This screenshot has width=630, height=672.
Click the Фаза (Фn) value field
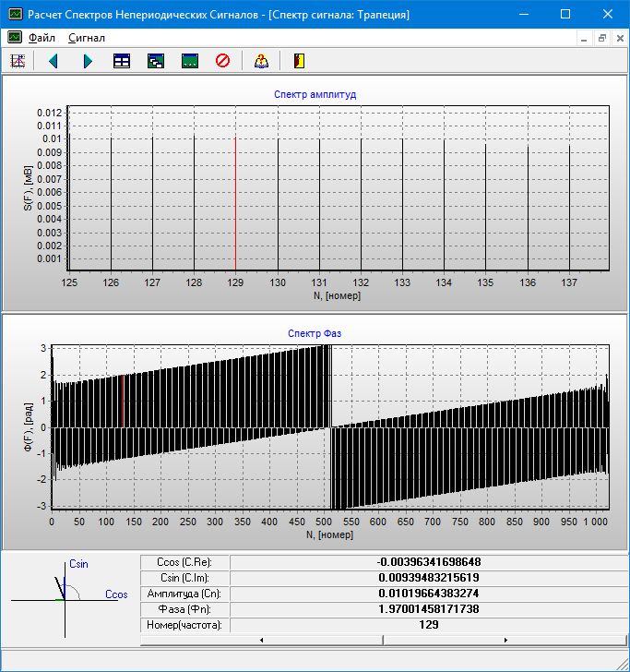click(427, 608)
